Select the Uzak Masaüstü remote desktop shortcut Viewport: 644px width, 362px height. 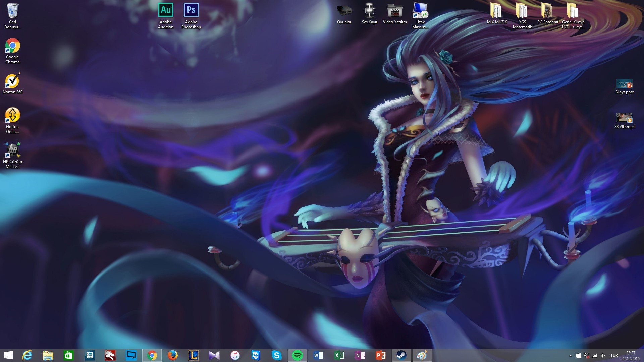pos(420,16)
